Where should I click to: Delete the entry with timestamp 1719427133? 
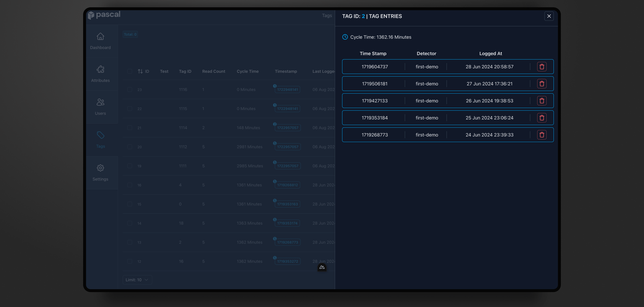[x=541, y=101]
